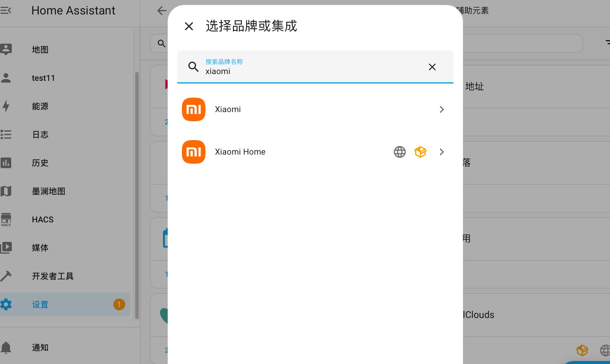The height and width of the screenshot is (364, 610).
Task: Open the 地图 map sidebar item
Action: click(x=40, y=50)
